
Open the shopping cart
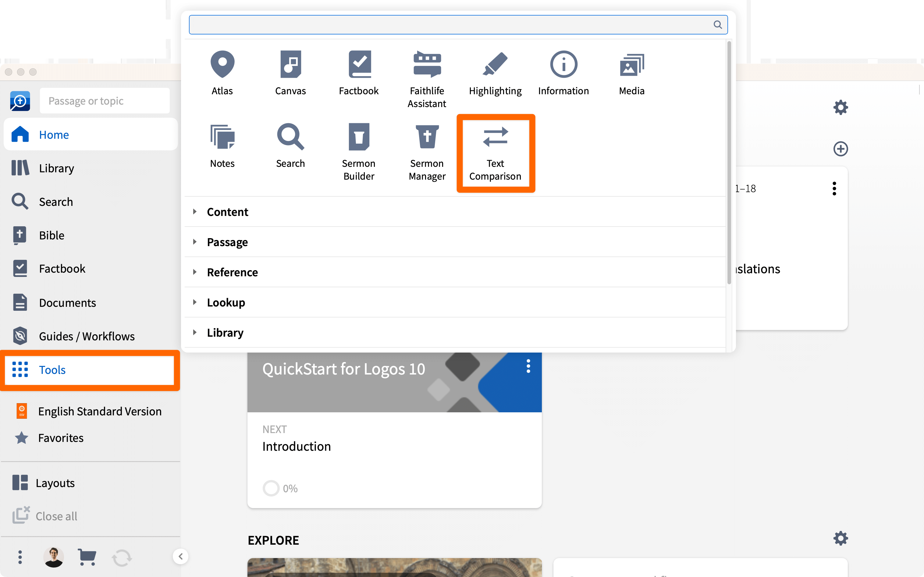click(x=87, y=557)
